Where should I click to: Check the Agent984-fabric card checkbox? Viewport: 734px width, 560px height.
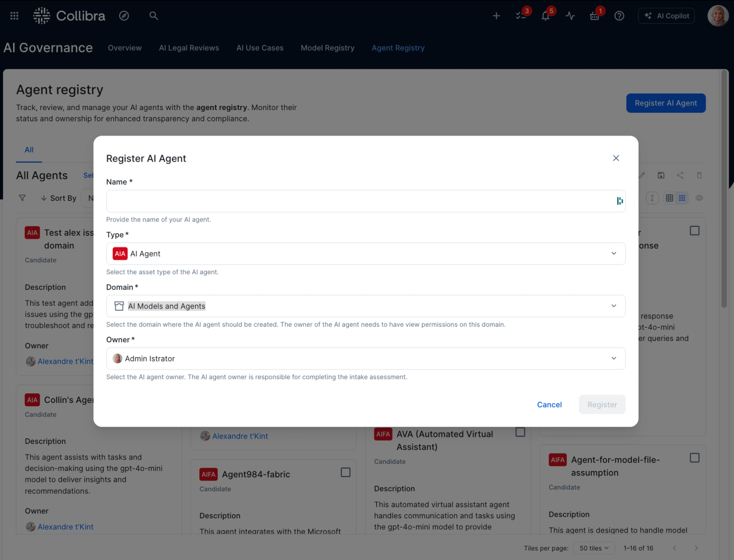(x=346, y=472)
